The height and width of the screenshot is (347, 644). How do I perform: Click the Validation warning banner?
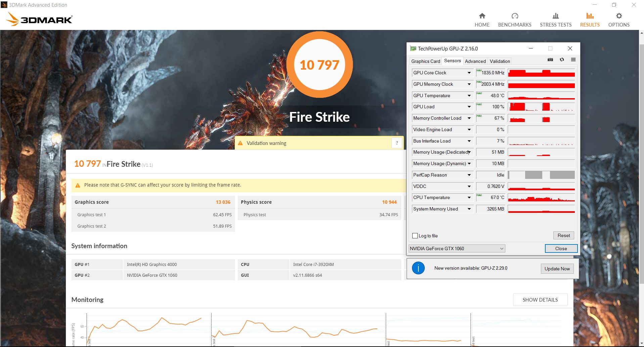point(319,143)
